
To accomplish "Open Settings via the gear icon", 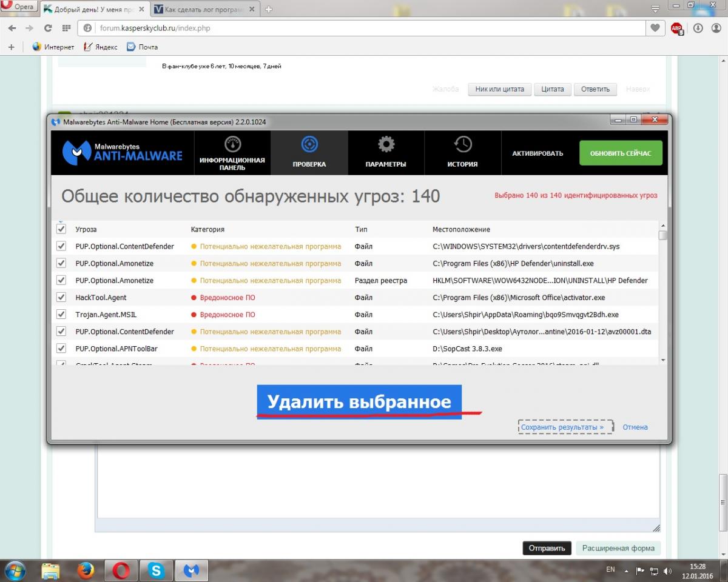I will point(386,145).
